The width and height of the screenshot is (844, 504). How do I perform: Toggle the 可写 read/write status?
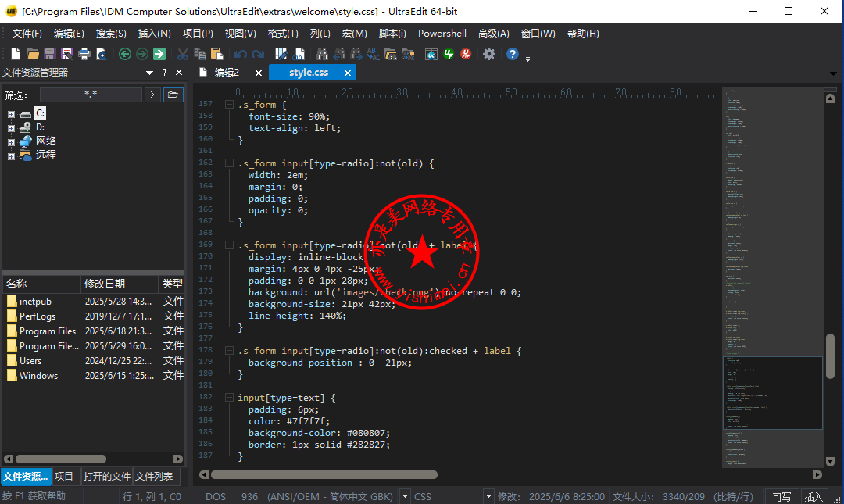pyautogui.click(x=781, y=496)
